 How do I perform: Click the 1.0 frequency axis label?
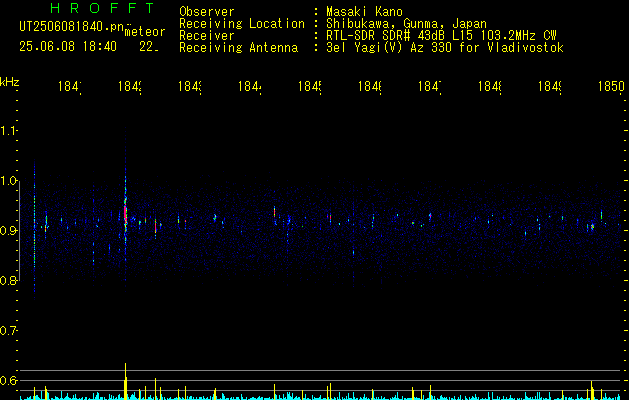click(x=9, y=181)
